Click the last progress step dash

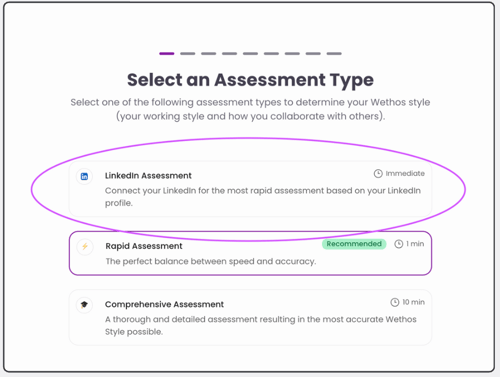(334, 53)
